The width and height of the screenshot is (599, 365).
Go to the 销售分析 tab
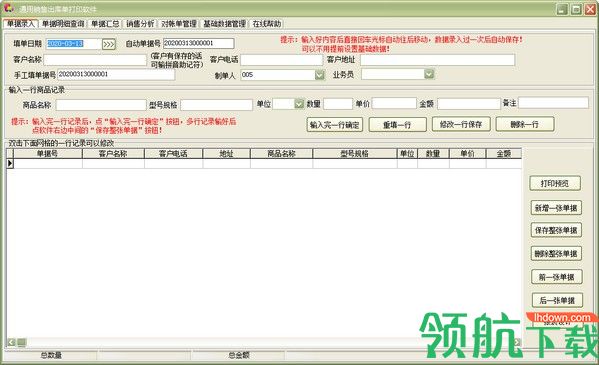[140, 24]
